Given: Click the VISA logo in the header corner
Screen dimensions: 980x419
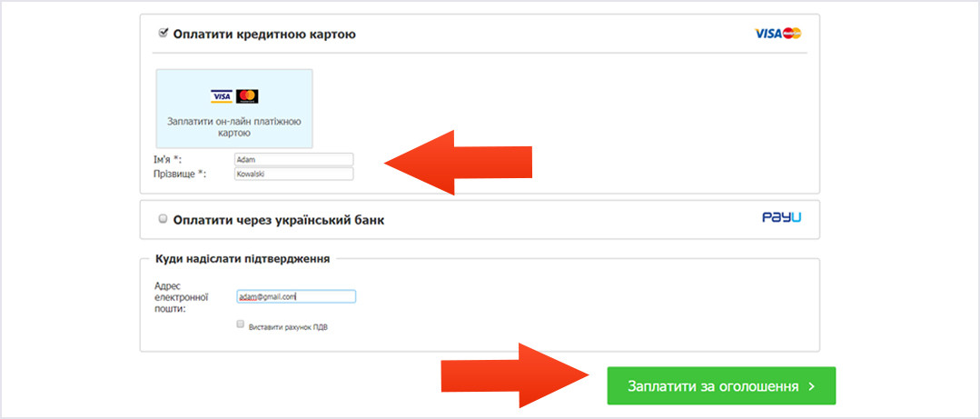Looking at the screenshot, I should 768,34.
